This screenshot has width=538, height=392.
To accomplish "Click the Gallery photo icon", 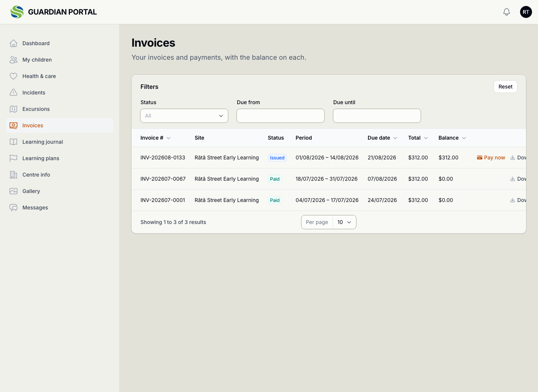I will [x=13, y=191].
